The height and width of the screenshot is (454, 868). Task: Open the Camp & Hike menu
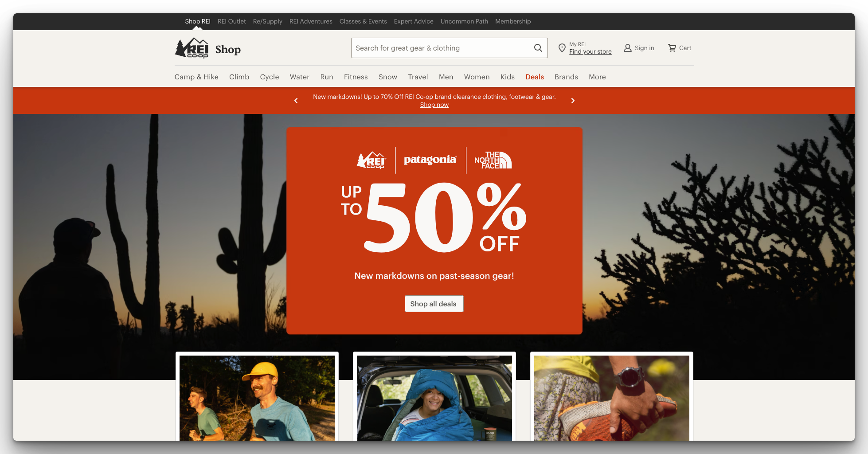(196, 77)
